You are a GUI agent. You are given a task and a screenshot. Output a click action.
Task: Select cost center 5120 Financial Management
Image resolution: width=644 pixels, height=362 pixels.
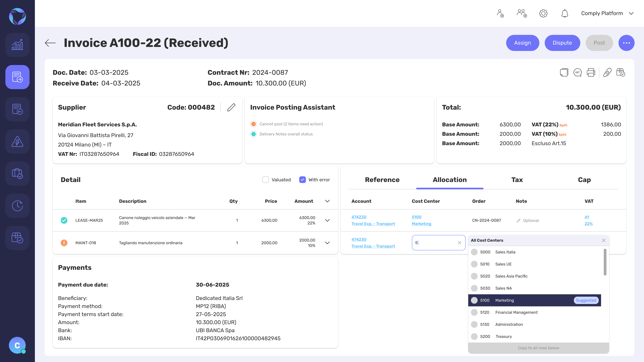[x=534, y=312]
